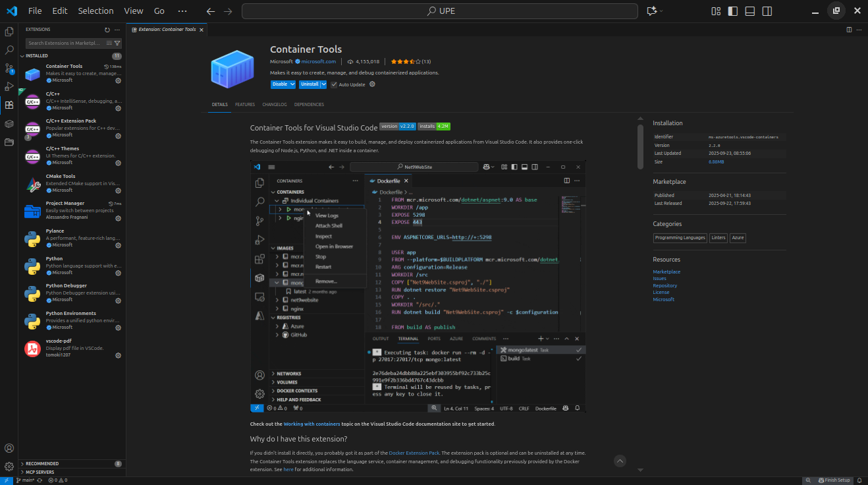Open the Customize Layout icon
Viewport: 868px width, 485px height.
point(715,11)
